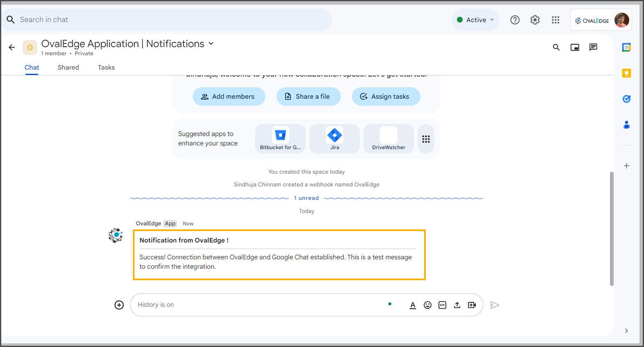The width and height of the screenshot is (644, 347).
Task: Open the emoji picker
Action: [427, 305]
